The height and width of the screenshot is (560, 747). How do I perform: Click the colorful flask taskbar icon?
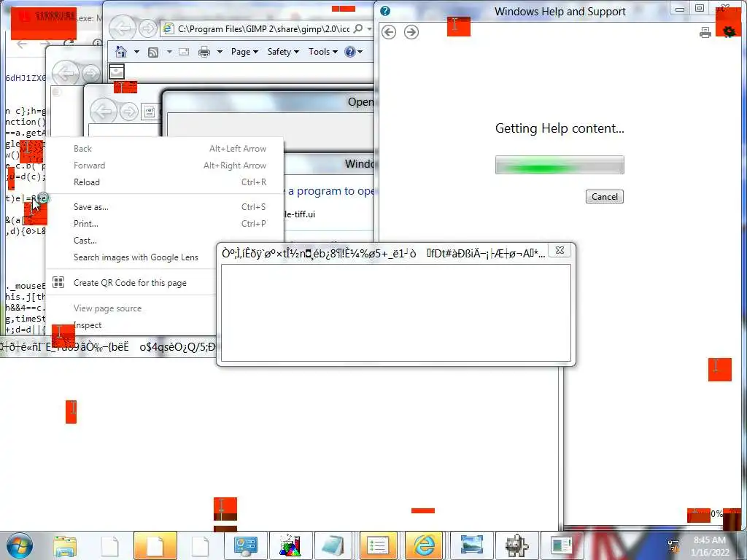(x=290, y=545)
